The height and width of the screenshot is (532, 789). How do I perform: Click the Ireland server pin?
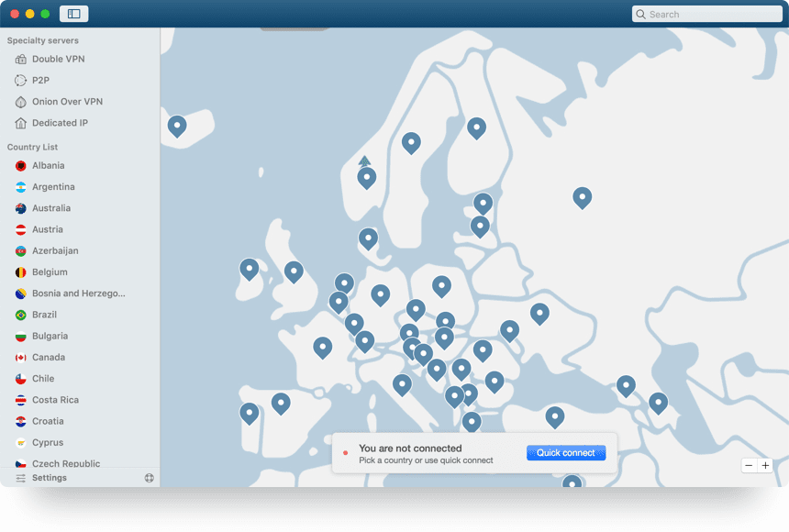pyautogui.click(x=249, y=270)
